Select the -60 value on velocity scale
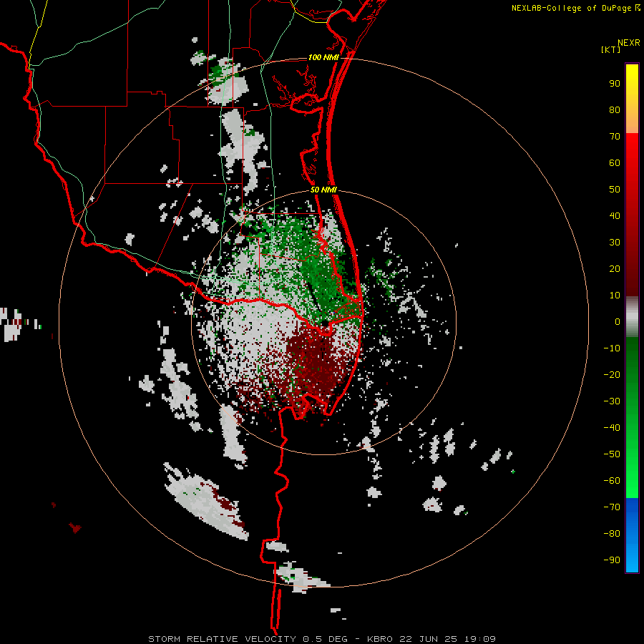The height and width of the screenshot is (644, 644). (x=612, y=481)
